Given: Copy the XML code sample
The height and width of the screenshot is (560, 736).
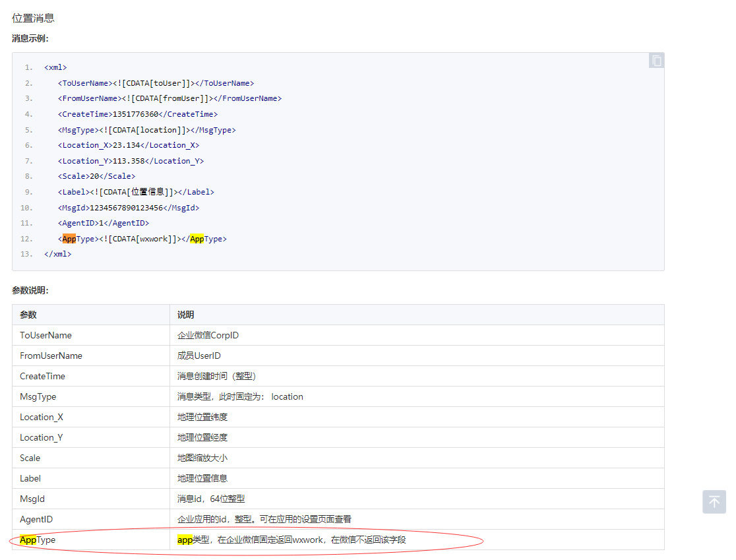Looking at the screenshot, I should (656, 61).
